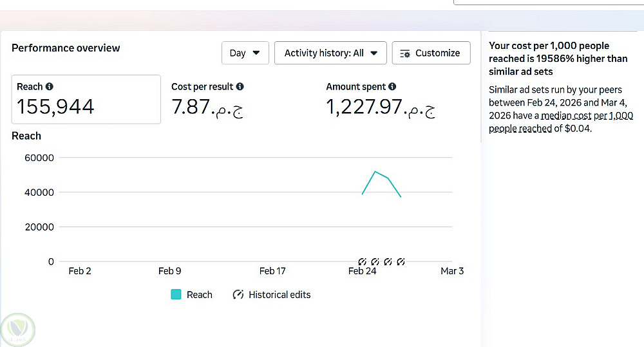
Task: Click the first historical edit marker on chart
Action: pos(362,261)
